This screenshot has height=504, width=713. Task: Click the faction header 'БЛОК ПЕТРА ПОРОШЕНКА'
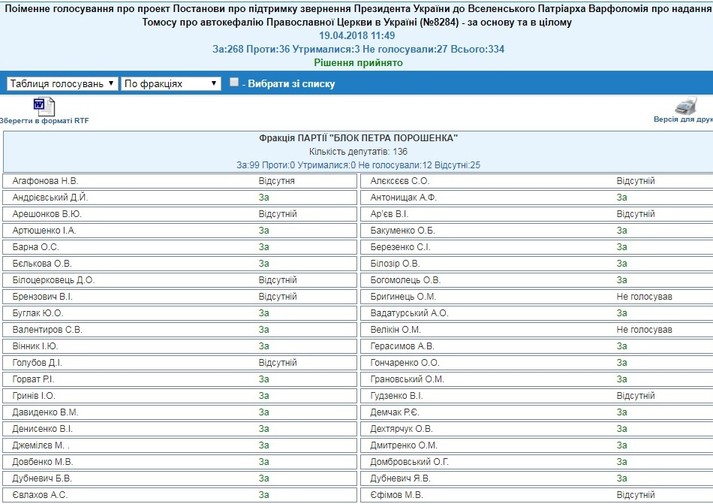pos(357,137)
